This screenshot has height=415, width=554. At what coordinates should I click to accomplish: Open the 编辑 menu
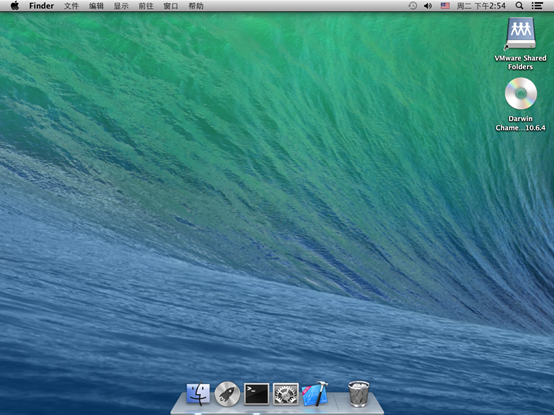click(96, 6)
